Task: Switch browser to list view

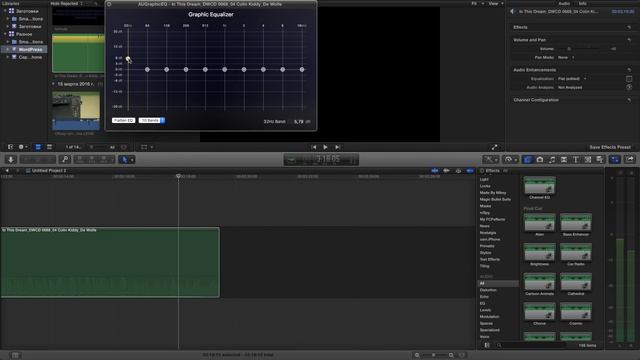Action: point(49,147)
